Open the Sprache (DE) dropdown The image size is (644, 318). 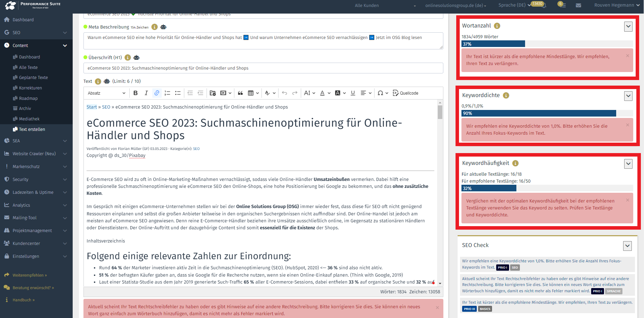pos(515,5)
